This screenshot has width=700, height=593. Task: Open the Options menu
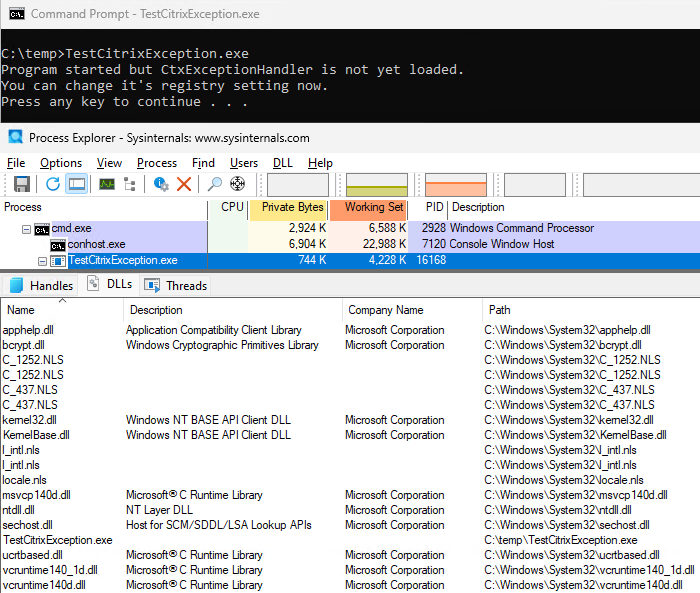(x=61, y=163)
